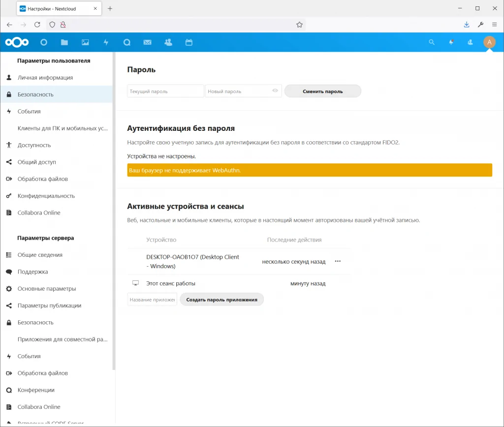This screenshot has height=427, width=504.
Task: Go to Конфиденциальность settings section
Action: pyautogui.click(x=46, y=196)
